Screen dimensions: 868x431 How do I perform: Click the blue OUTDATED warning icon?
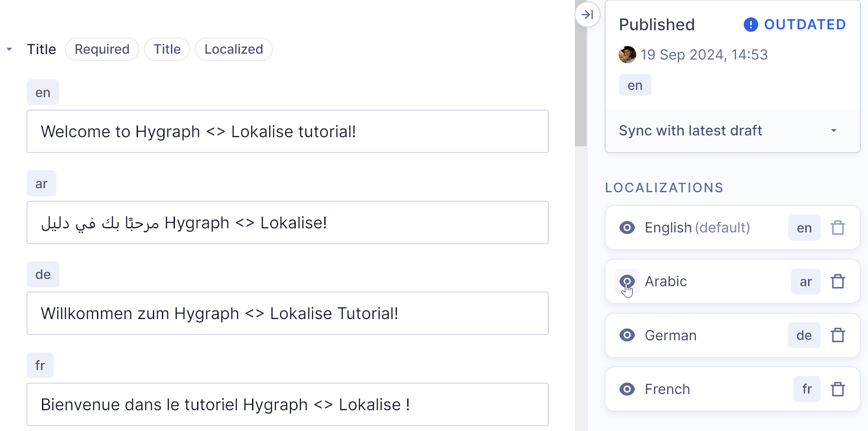750,24
